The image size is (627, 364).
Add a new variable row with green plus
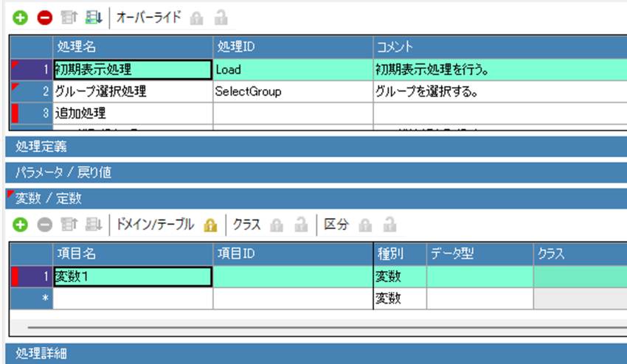(20, 225)
